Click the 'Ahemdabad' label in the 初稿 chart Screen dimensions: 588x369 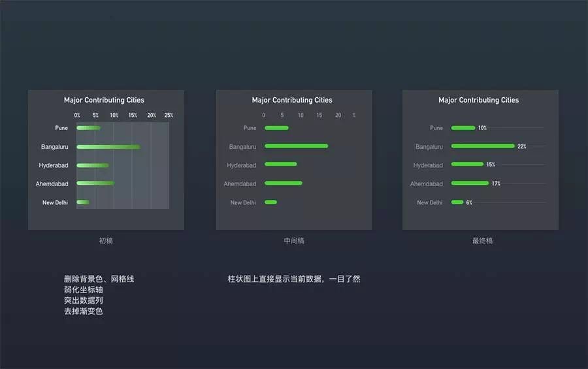[x=52, y=184]
